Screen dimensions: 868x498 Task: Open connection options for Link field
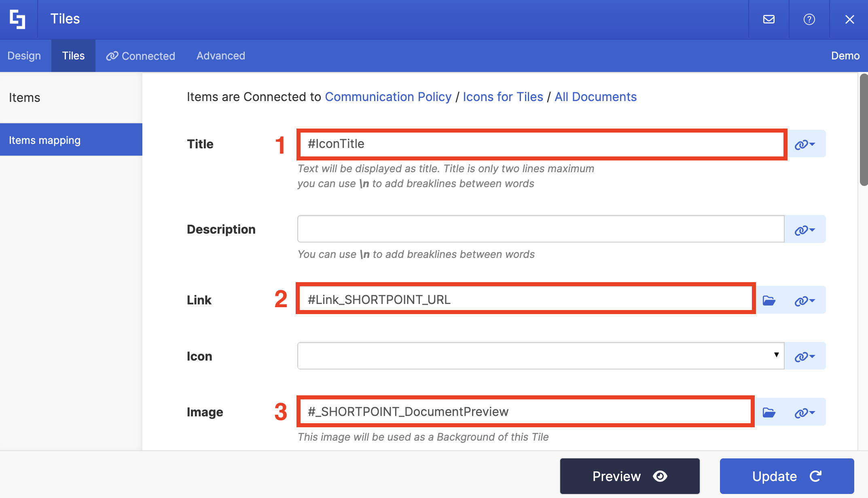point(805,300)
